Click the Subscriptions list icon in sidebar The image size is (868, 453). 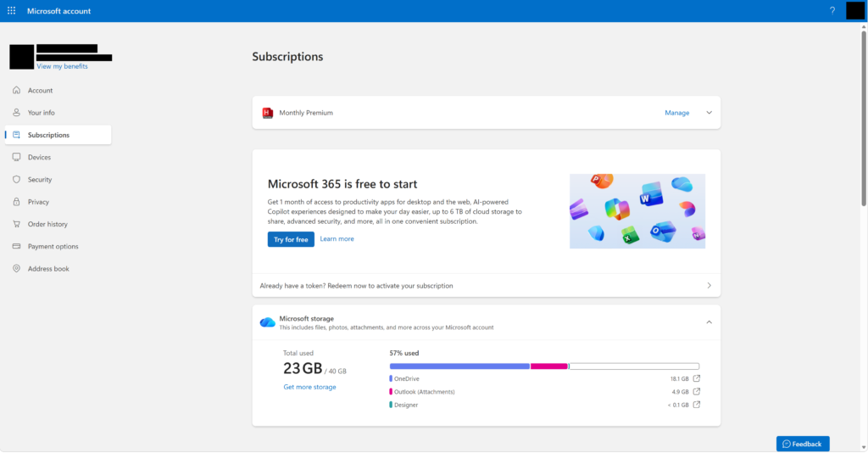tap(17, 135)
